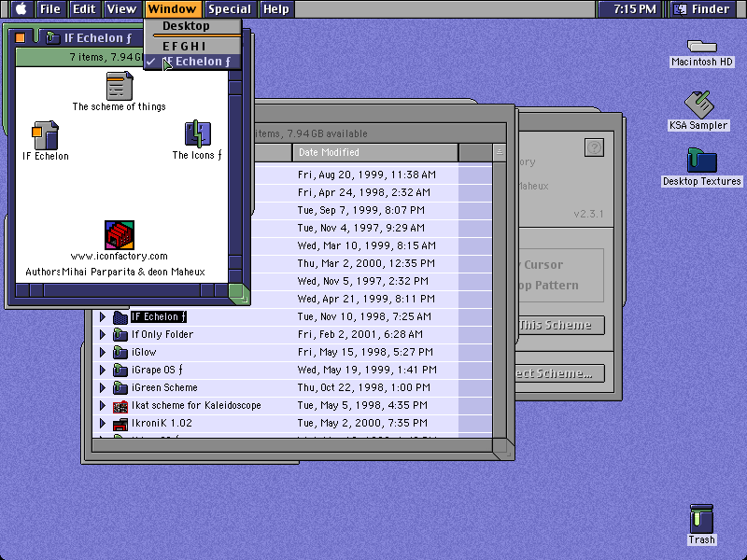Select the Desktop Textures folder icon
The image size is (747, 560).
pyautogui.click(x=702, y=160)
